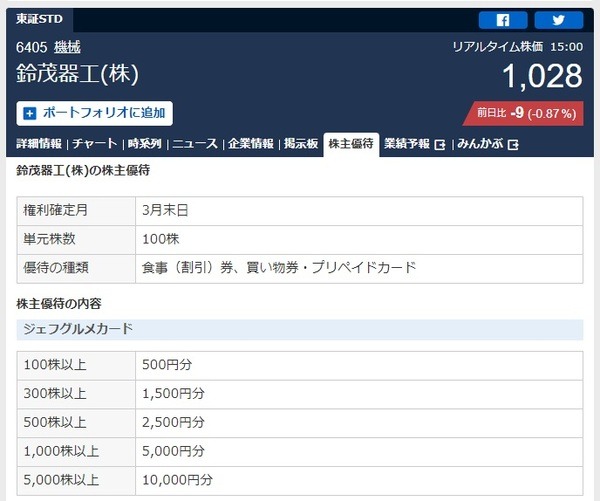
Task: Click the 3月末日 value cell
Action: click(x=359, y=211)
